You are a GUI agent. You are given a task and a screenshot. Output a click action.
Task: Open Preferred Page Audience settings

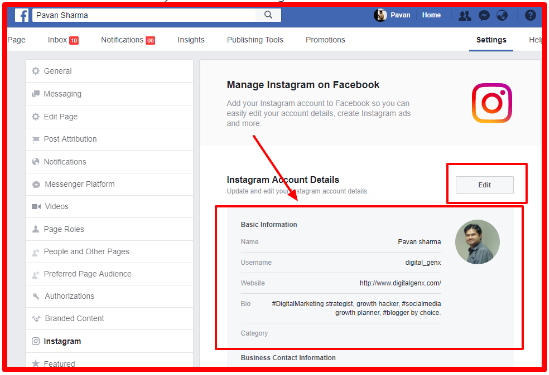(x=110, y=274)
